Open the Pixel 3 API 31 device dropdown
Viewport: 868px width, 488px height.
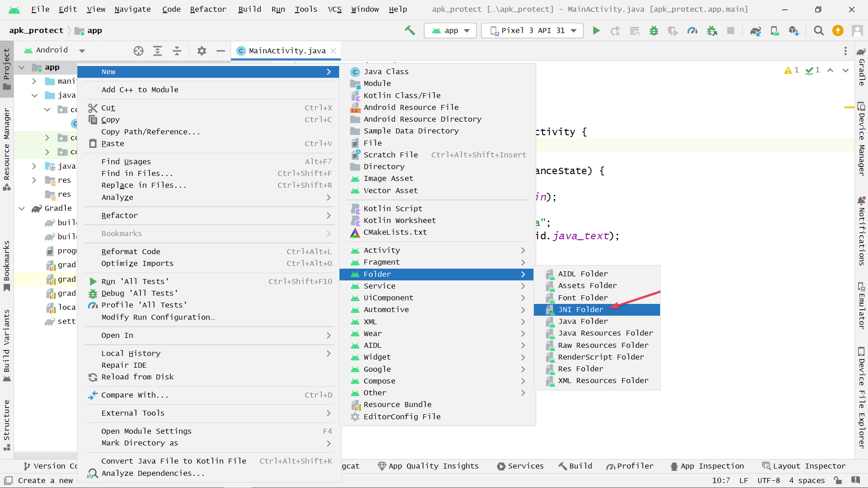532,31
